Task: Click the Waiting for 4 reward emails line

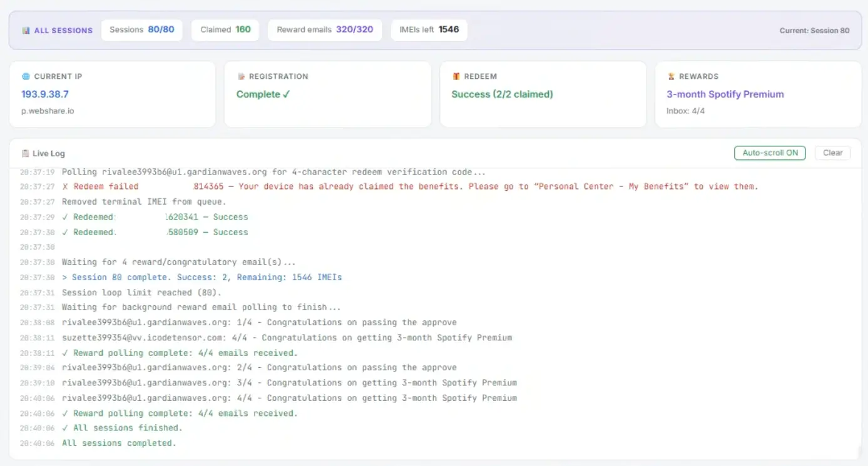Action: (178, 262)
